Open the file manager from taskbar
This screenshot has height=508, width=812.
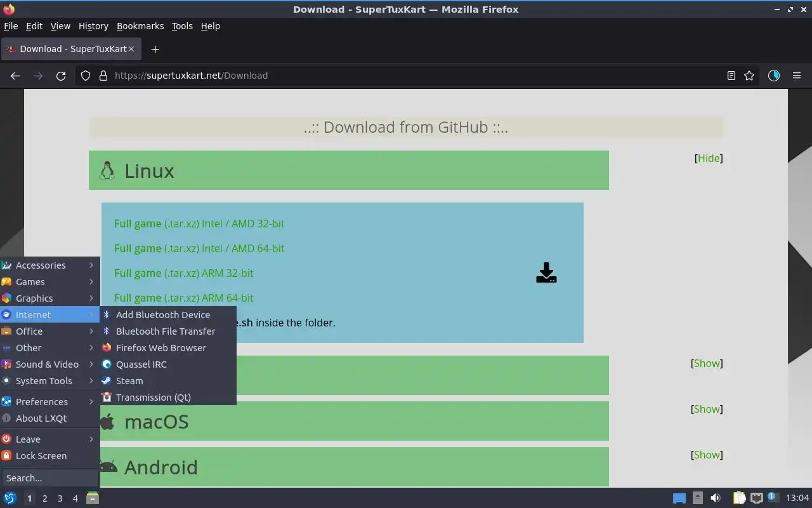[x=93, y=498]
